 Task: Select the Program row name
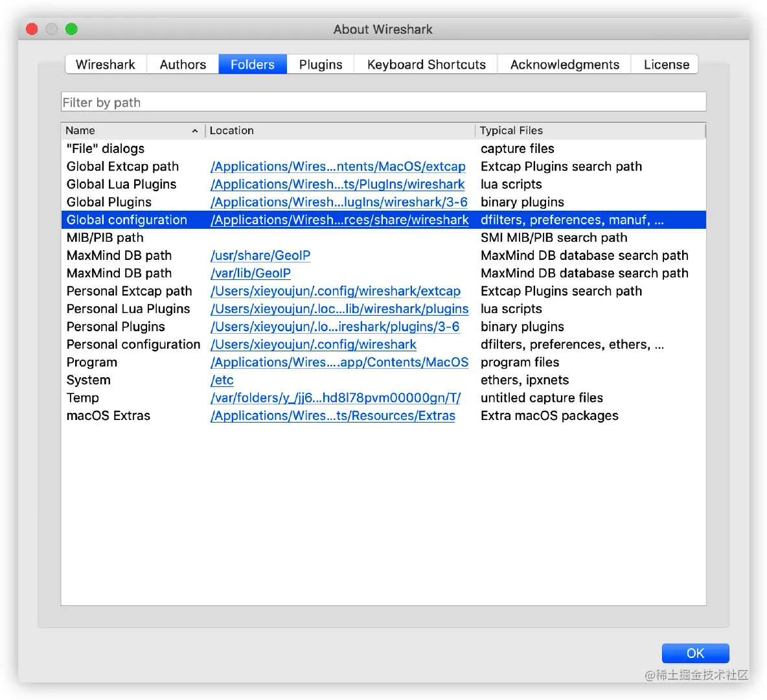92,362
